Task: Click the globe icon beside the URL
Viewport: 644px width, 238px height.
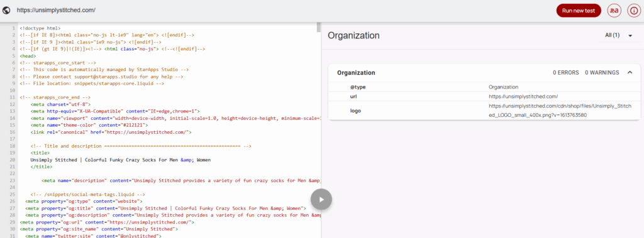Action: point(6,10)
